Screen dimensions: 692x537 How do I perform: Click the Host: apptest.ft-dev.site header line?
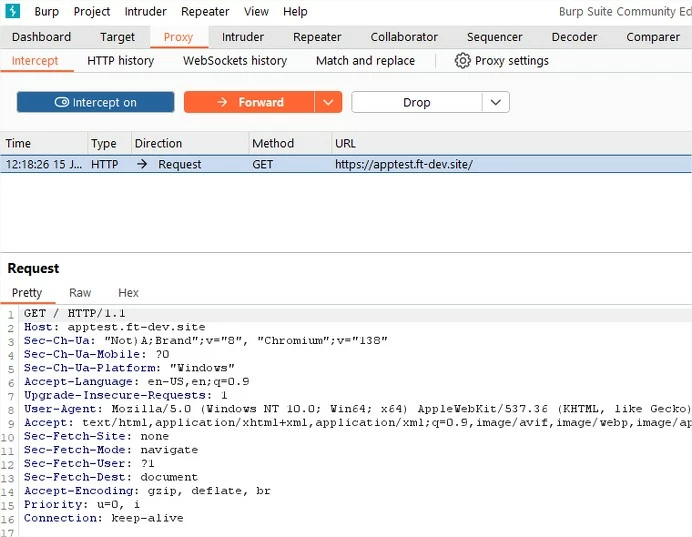[114, 327]
